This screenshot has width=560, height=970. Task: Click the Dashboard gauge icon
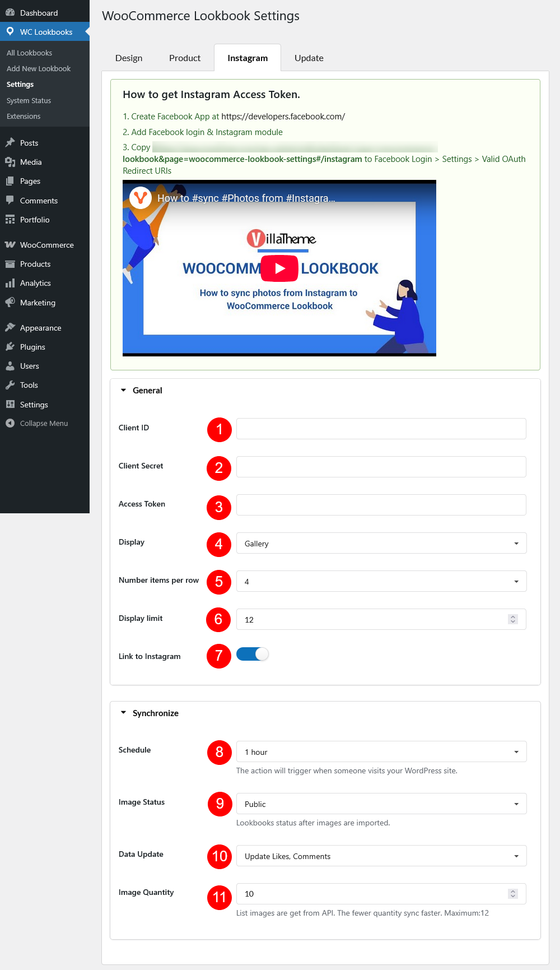pyautogui.click(x=10, y=12)
